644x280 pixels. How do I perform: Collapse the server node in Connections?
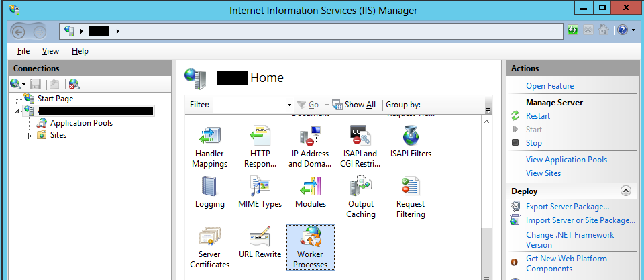pos(17,111)
